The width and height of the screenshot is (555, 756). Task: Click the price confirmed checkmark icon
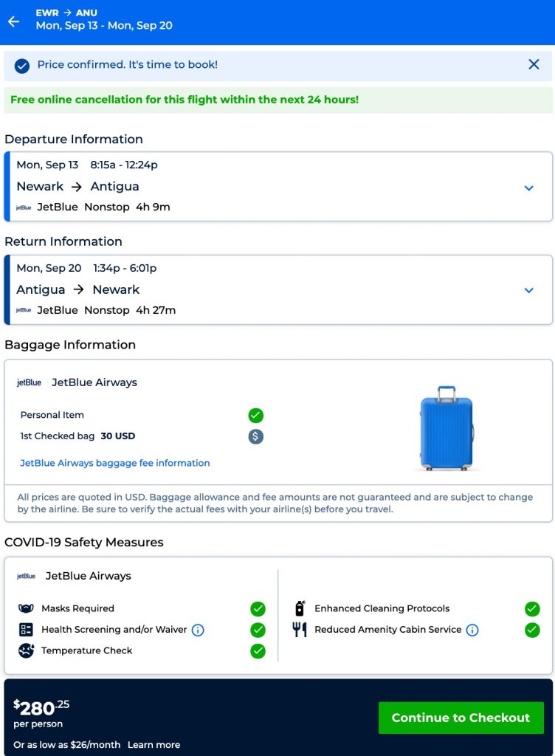pos(22,65)
